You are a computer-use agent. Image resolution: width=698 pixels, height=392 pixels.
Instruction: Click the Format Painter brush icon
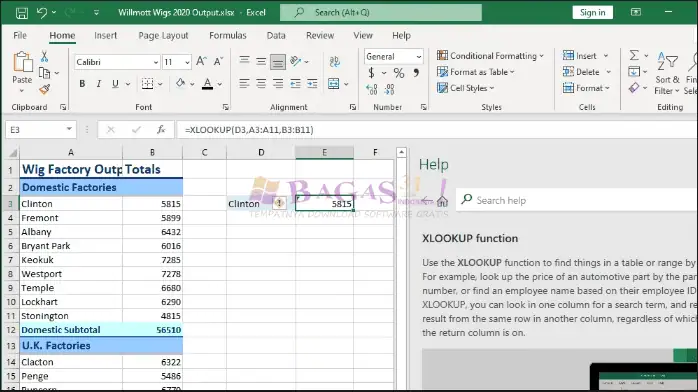tap(44, 89)
